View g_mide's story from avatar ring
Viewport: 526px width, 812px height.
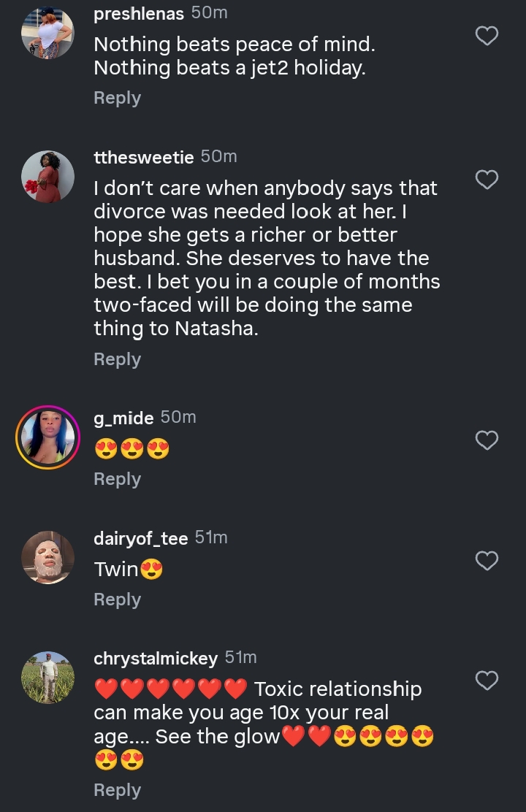coord(47,437)
